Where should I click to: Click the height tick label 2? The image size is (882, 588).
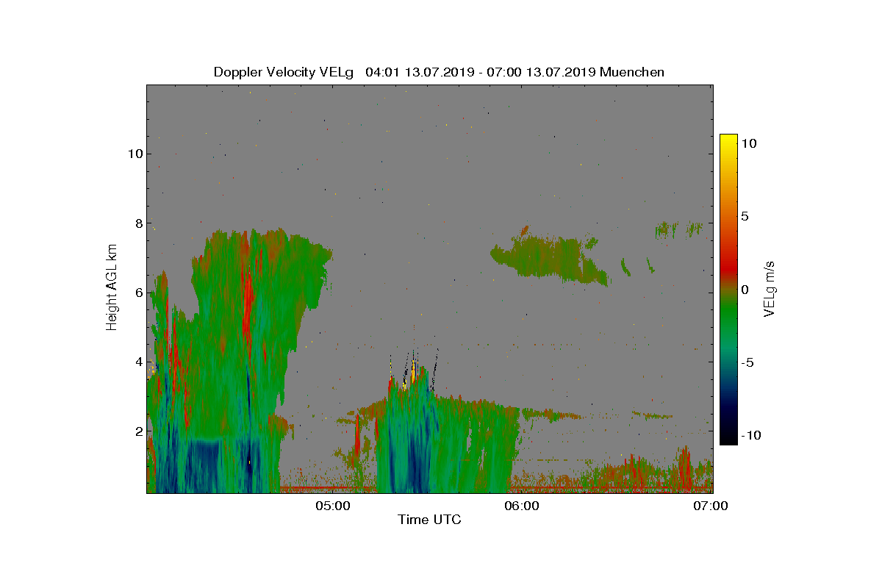point(137,431)
